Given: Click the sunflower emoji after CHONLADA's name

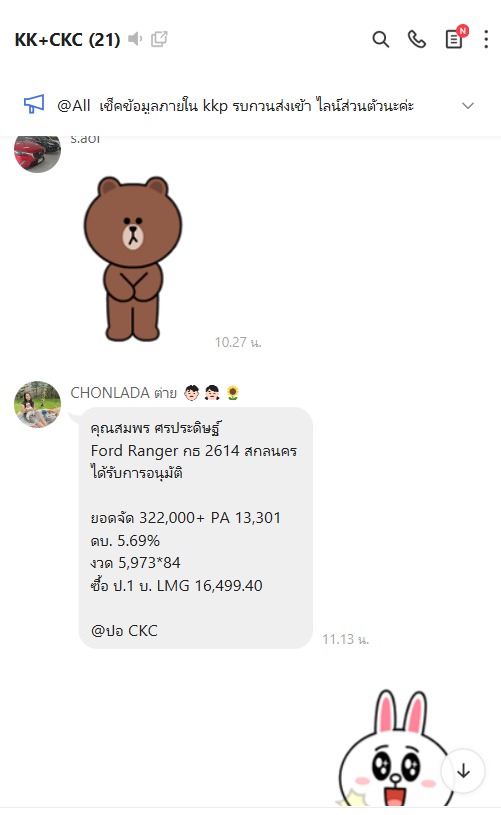Looking at the screenshot, I should (233, 393).
